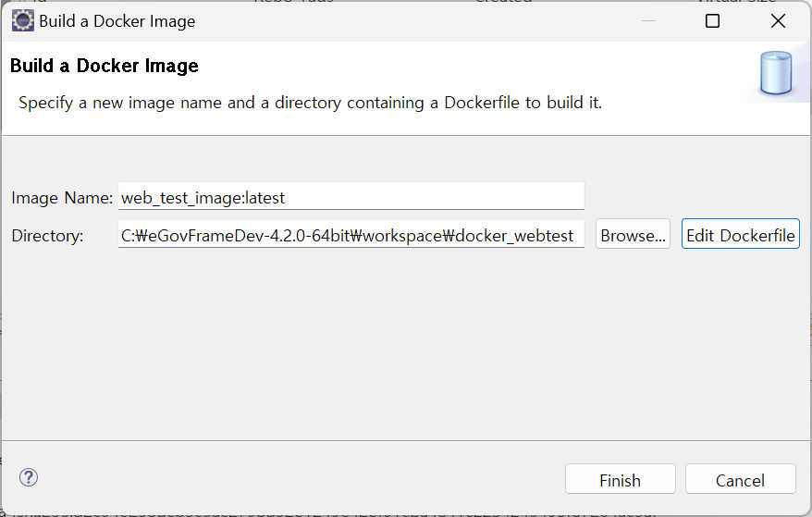Click the bold "Build a Docker Image" heading
The image size is (812, 517).
coord(104,67)
